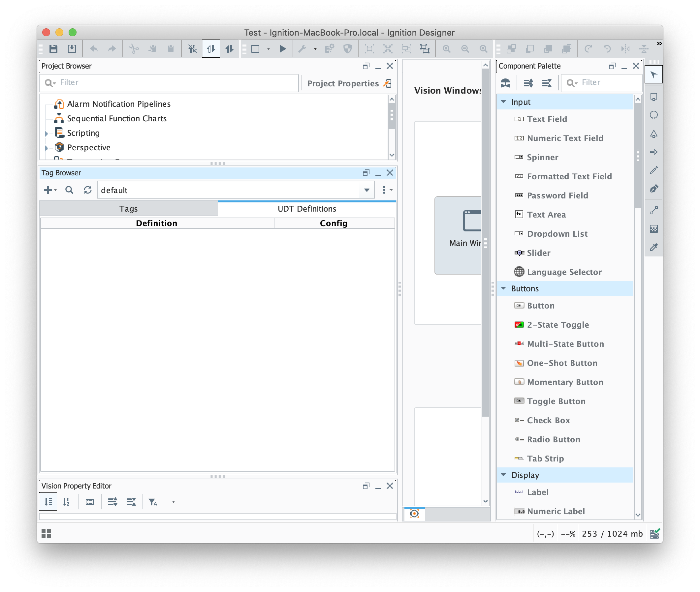Switch to the UDT Definitions tab
The image size is (700, 592).
point(307,209)
